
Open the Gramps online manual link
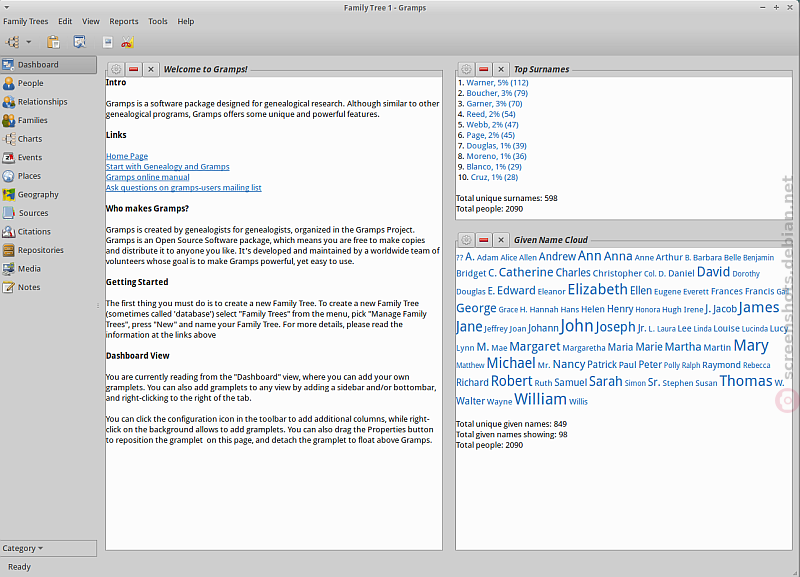point(147,178)
